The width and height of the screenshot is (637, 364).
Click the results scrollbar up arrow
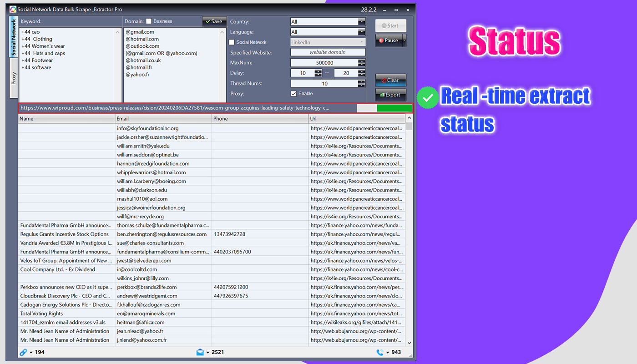point(409,118)
